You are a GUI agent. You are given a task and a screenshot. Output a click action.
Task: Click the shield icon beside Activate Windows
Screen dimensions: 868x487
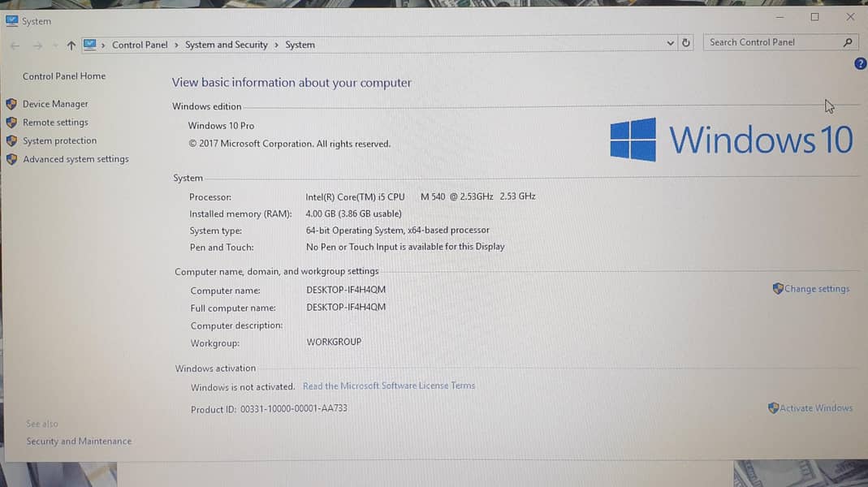pyautogui.click(x=773, y=407)
